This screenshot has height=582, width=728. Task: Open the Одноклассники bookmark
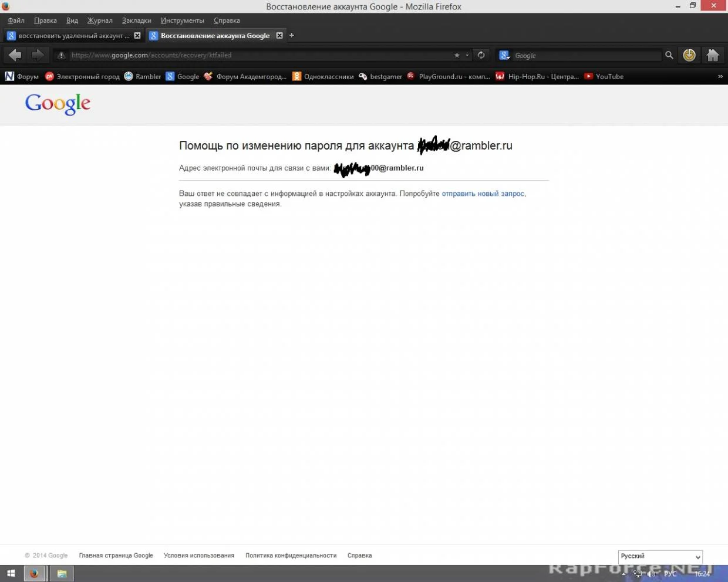(x=323, y=76)
